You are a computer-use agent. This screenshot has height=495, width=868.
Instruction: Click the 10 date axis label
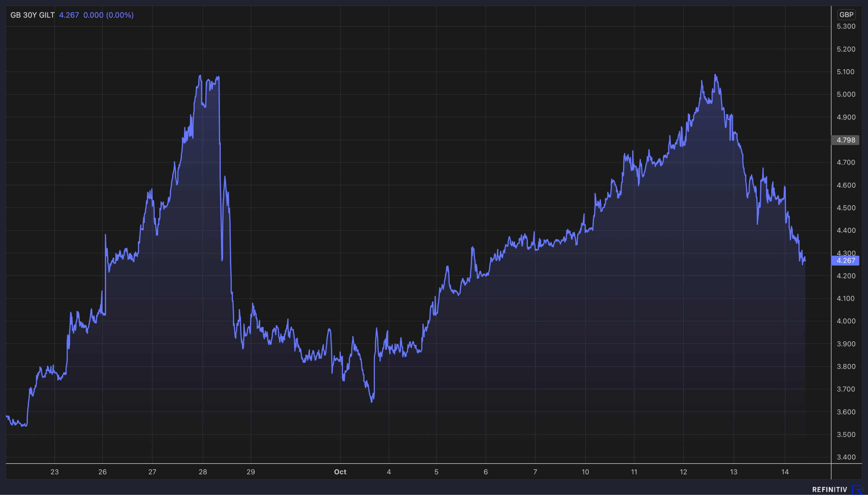click(585, 472)
